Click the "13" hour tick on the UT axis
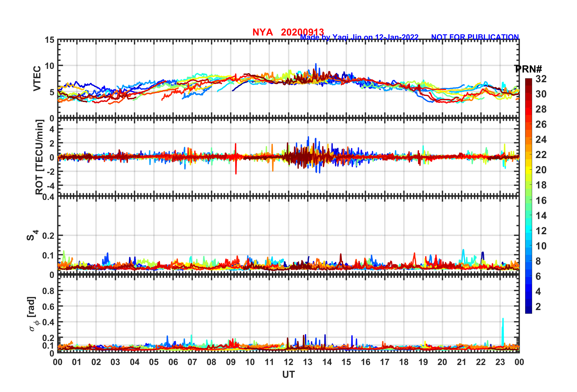The width and height of the screenshot is (577, 392). [x=308, y=362]
